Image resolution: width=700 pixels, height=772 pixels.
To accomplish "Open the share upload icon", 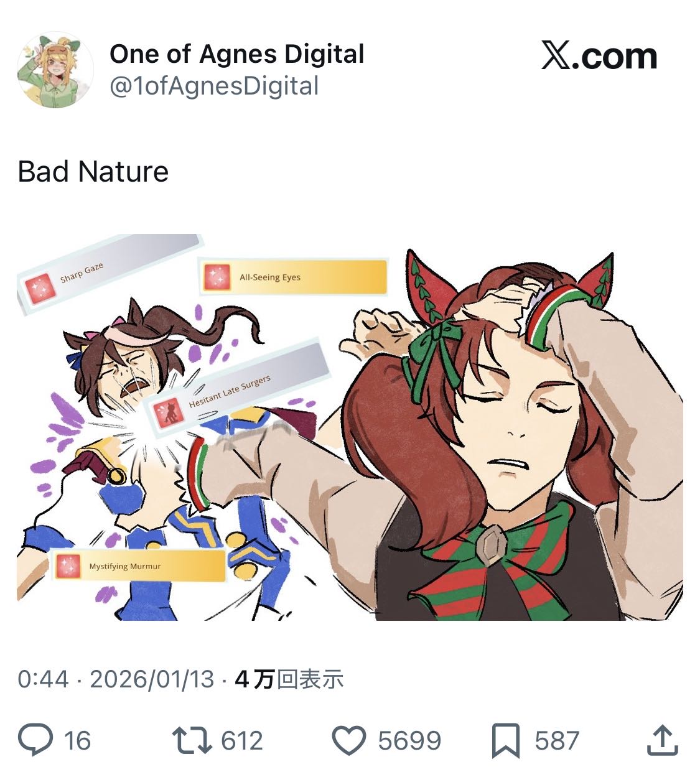I will point(663,740).
